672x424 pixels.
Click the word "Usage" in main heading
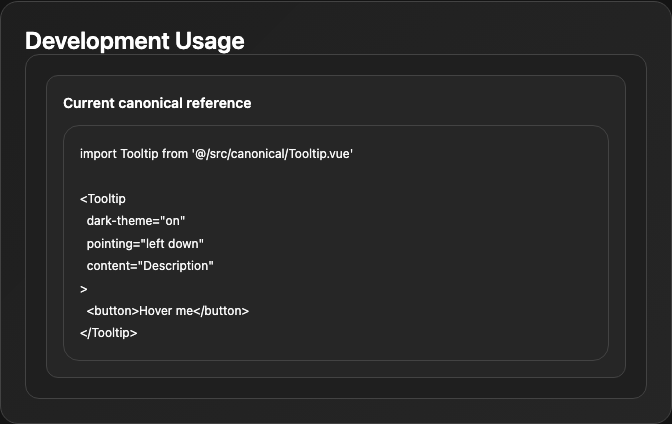(210, 41)
